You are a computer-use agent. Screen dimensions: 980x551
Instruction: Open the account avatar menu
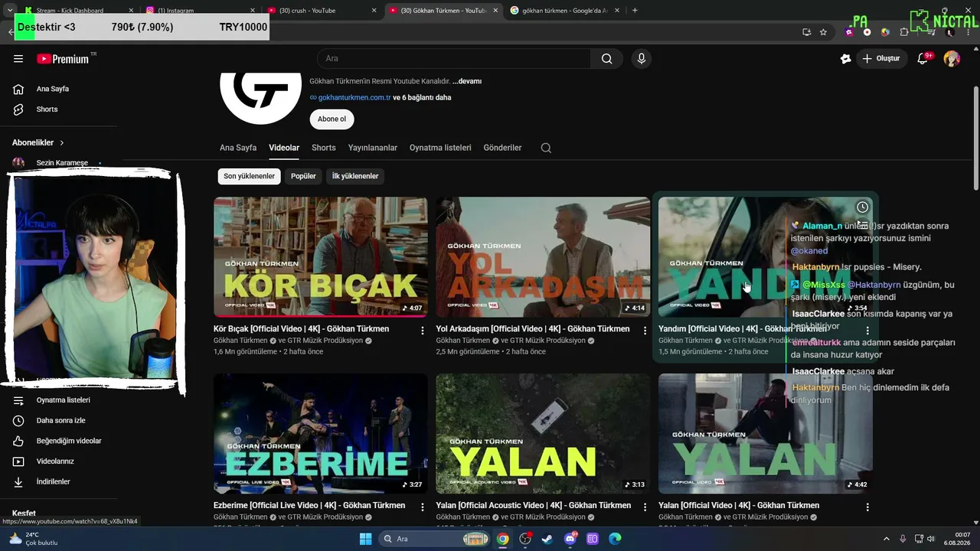(952, 59)
